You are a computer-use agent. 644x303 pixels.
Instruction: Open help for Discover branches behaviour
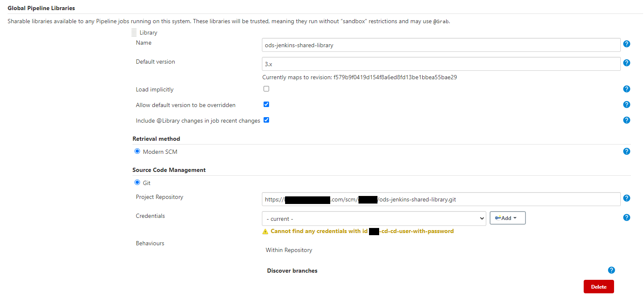click(612, 270)
